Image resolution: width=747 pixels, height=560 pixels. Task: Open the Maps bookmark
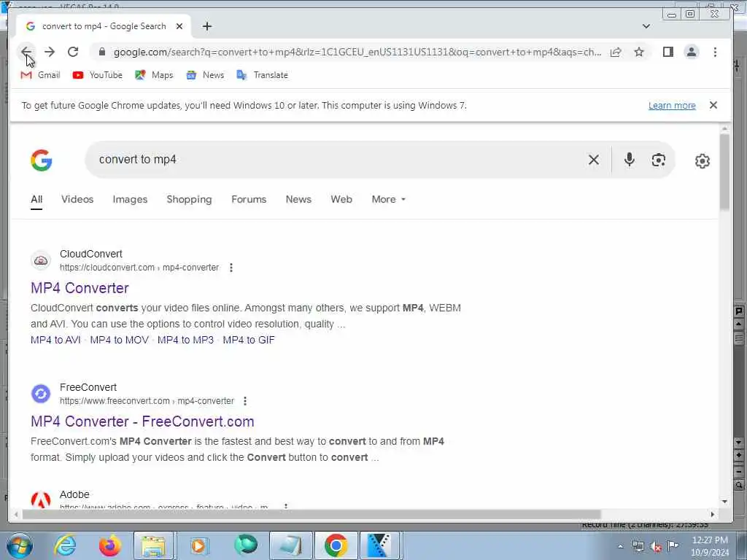(x=154, y=75)
